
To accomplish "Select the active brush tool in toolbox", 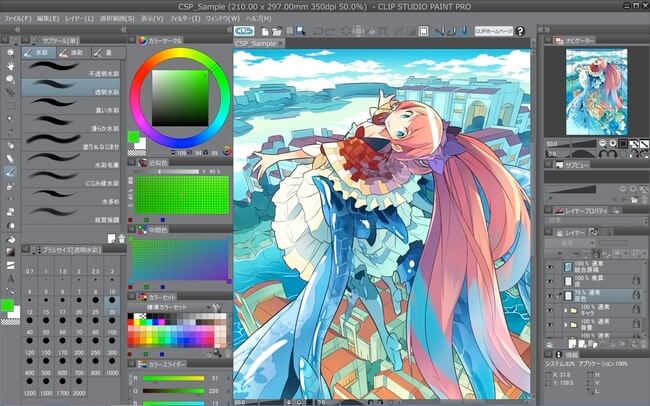I will click(9, 171).
